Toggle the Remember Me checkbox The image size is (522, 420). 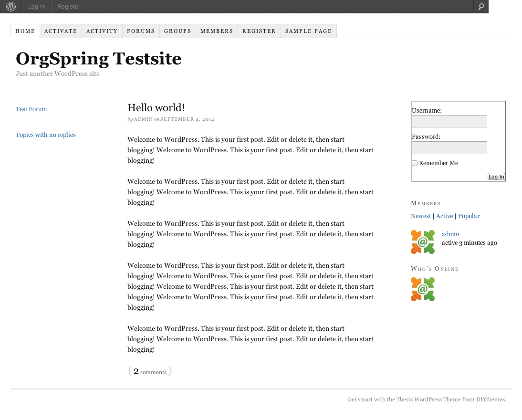pos(415,163)
